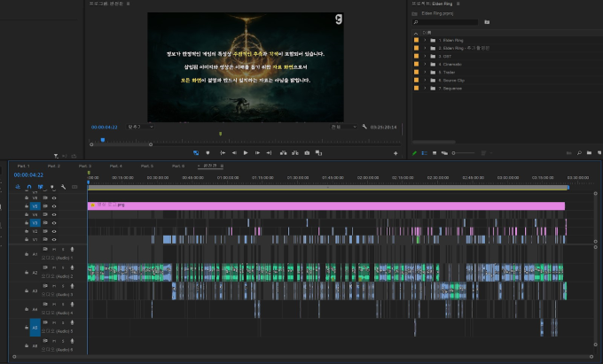Open the project panel menu next to Elden Ring title
Viewport: 603px width, 364px height.
point(458,4)
